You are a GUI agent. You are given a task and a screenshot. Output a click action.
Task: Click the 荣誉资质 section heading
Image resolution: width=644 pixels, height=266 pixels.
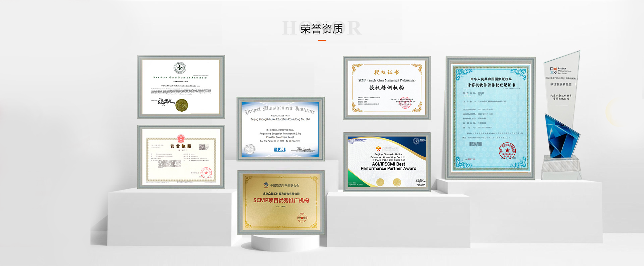[321, 29]
